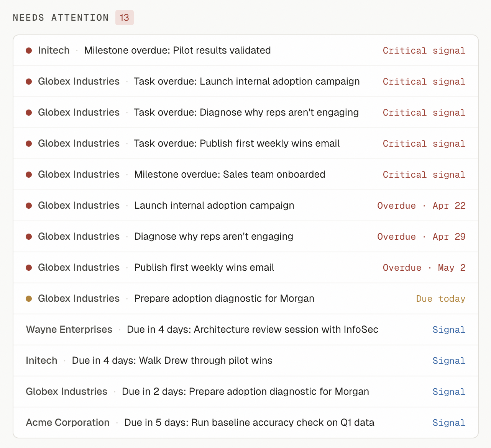
Task: Click the red dot beside Initech milestone
Action: tap(29, 51)
